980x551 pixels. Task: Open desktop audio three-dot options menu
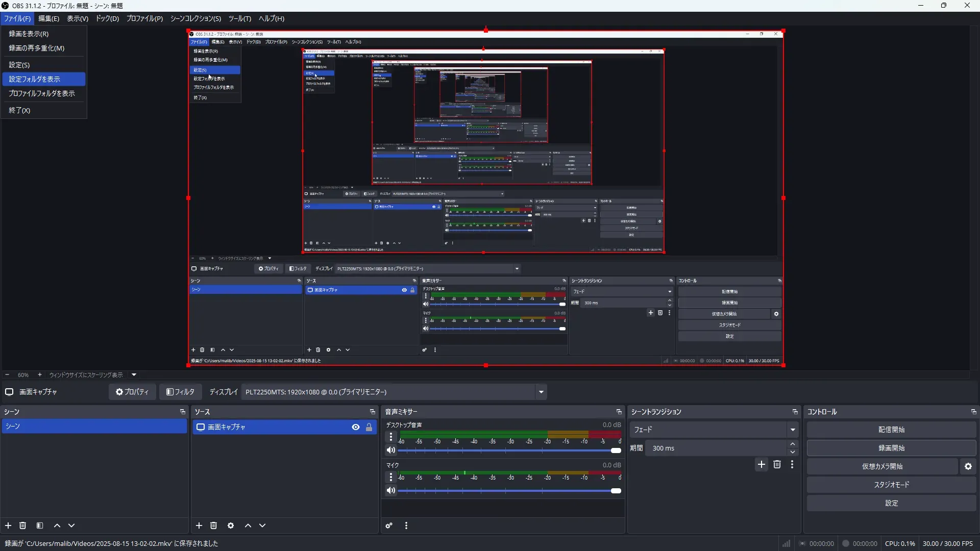(391, 437)
